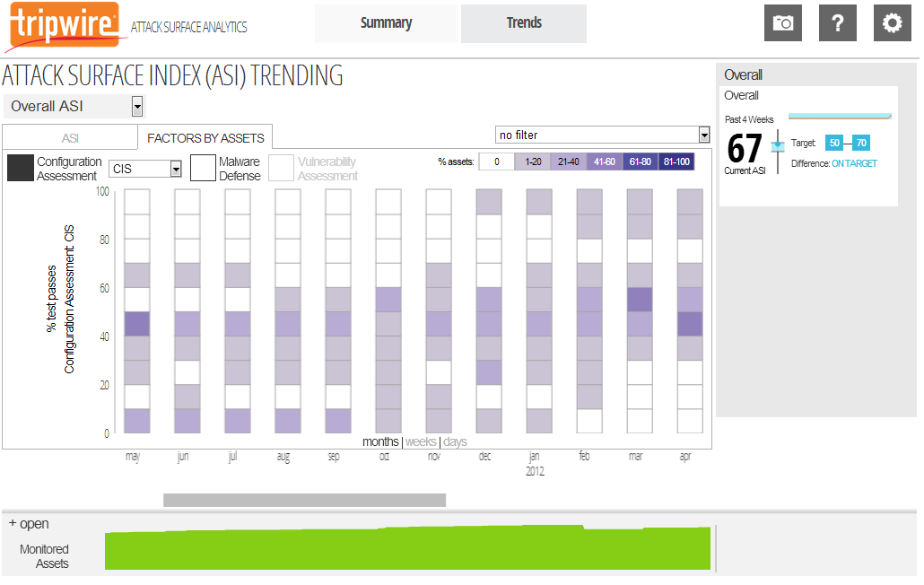The height and width of the screenshot is (585, 924).
Task: Click the target upper bound value 70
Action: [x=861, y=144]
